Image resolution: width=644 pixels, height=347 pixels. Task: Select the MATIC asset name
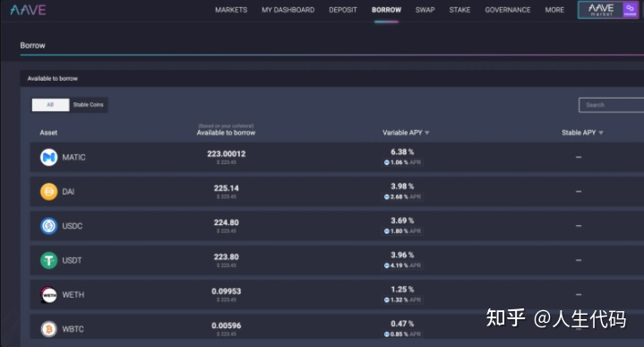point(74,158)
